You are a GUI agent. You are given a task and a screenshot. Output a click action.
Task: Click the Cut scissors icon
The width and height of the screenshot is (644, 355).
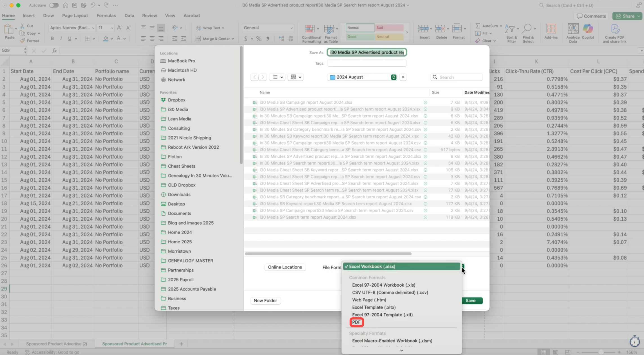click(x=23, y=26)
